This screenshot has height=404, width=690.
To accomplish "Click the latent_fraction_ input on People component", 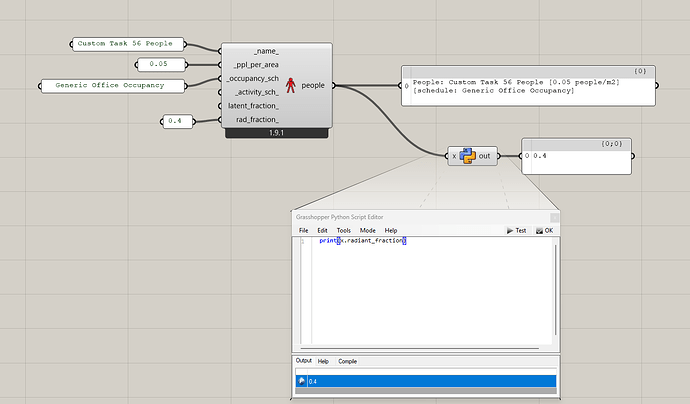I will pyautogui.click(x=252, y=105).
